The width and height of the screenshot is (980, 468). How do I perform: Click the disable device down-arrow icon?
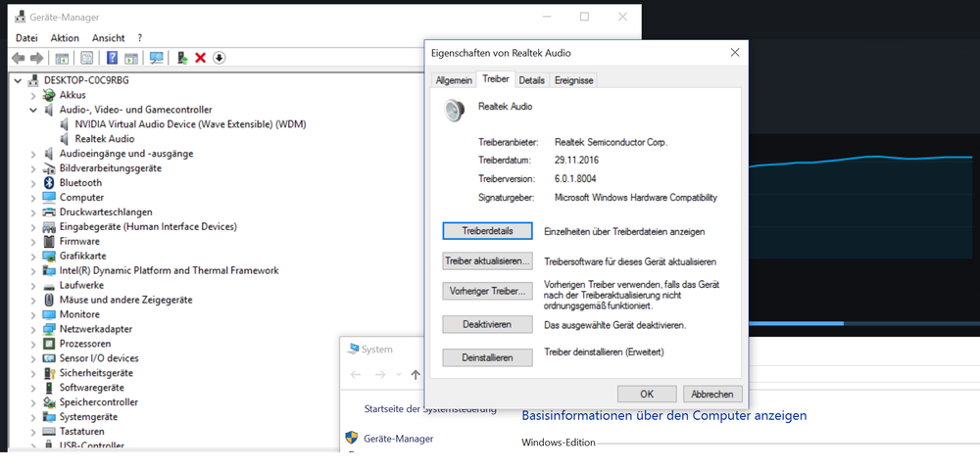pyautogui.click(x=219, y=58)
